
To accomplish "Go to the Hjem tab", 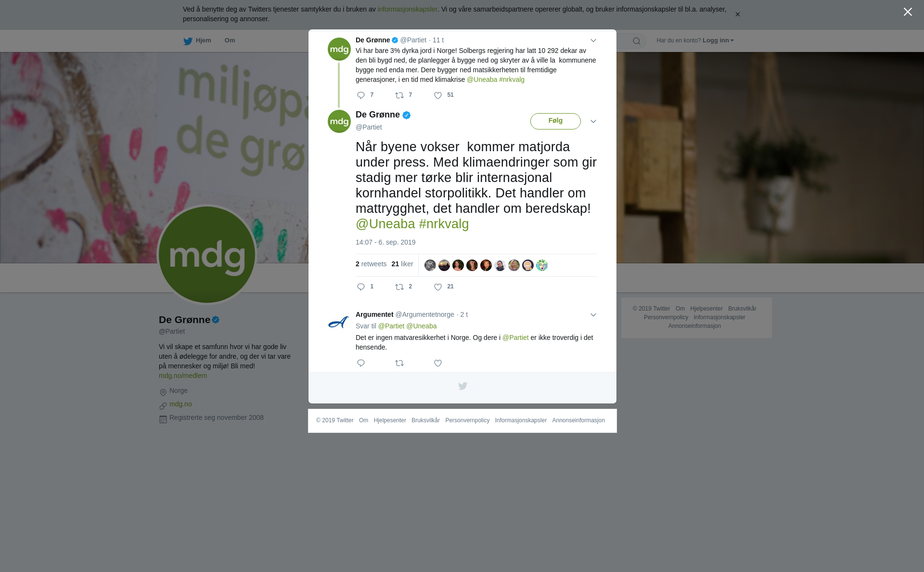I will click(197, 40).
